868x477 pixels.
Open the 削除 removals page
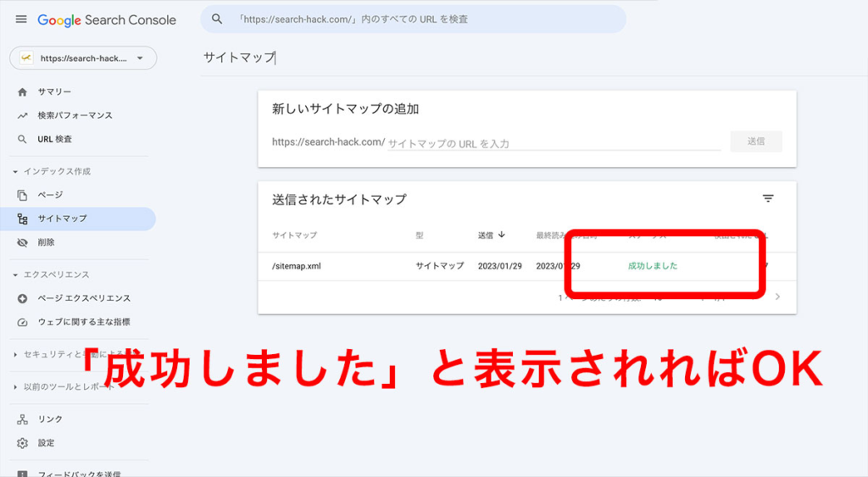(x=46, y=242)
